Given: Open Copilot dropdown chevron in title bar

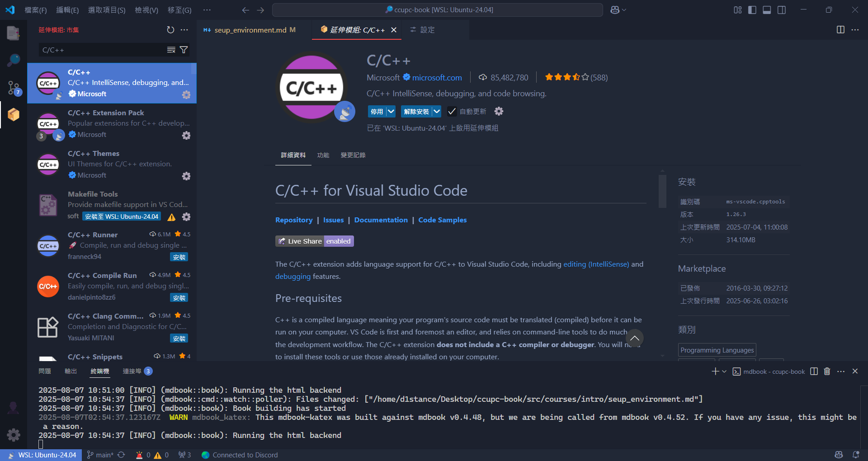Looking at the screenshot, I should [x=624, y=10].
